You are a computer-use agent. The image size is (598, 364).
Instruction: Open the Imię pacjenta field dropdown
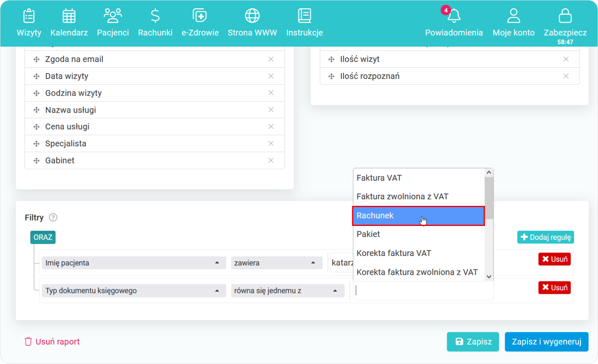(134, 263)
